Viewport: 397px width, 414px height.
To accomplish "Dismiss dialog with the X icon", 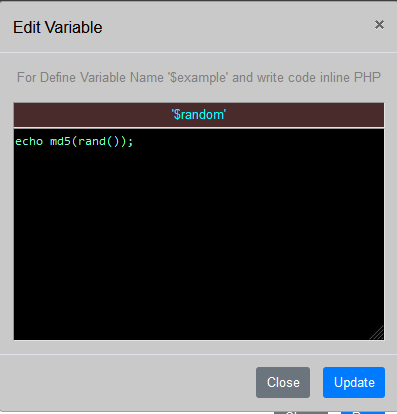I will [379, 25].
